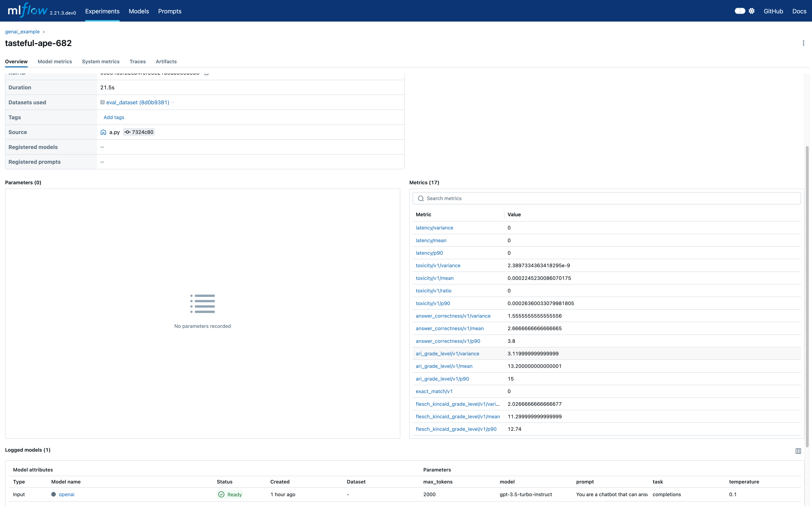
Task: Click the source home icon next to a.py
Action: [x=103, y=132]
